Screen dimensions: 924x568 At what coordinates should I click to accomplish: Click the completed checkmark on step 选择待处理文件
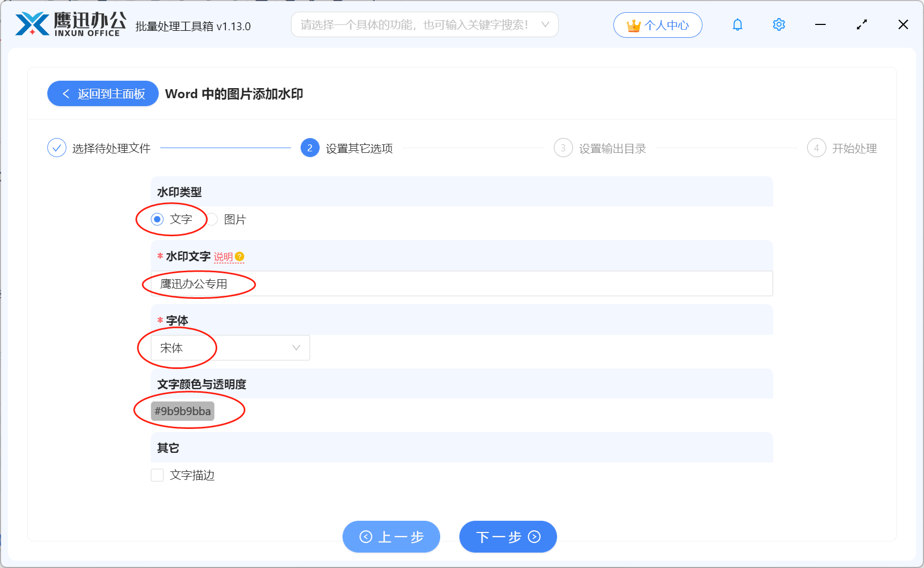57,148
